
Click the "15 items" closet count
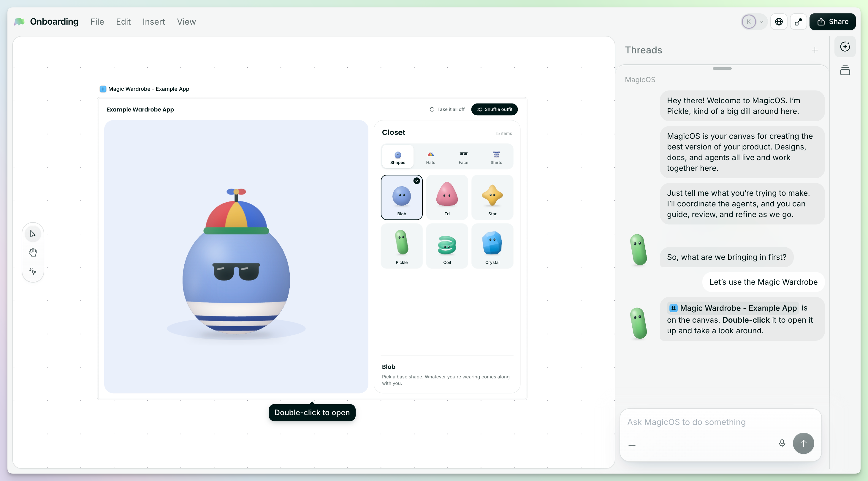coord(503,134)
